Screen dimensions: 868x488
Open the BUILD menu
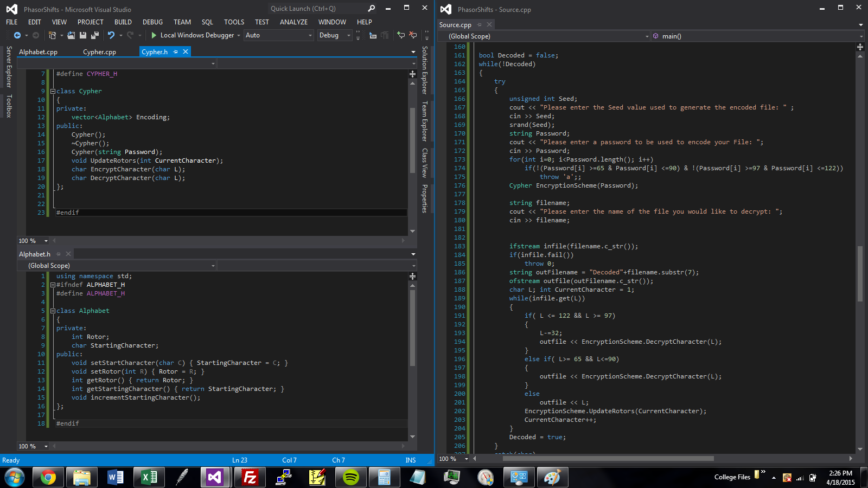point(123,22)
